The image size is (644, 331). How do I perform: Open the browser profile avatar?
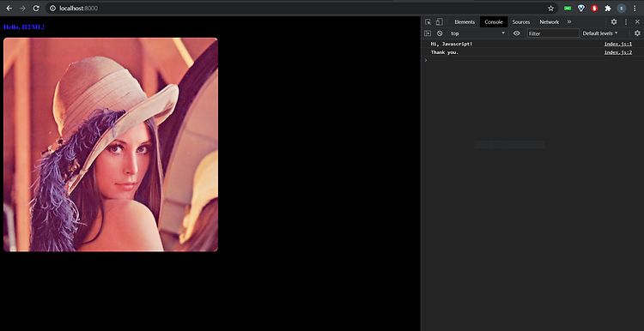622,9
